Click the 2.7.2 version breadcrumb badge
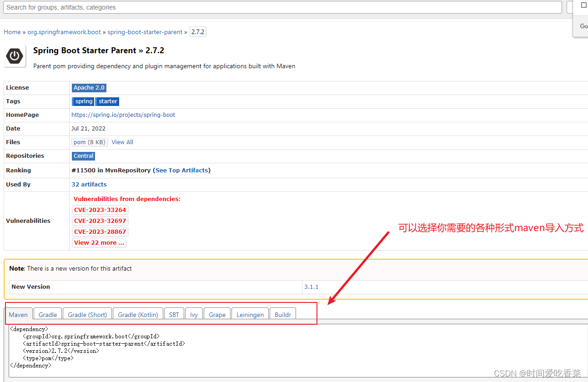This screenshot has height=382, width=588. tap(198, 32)
